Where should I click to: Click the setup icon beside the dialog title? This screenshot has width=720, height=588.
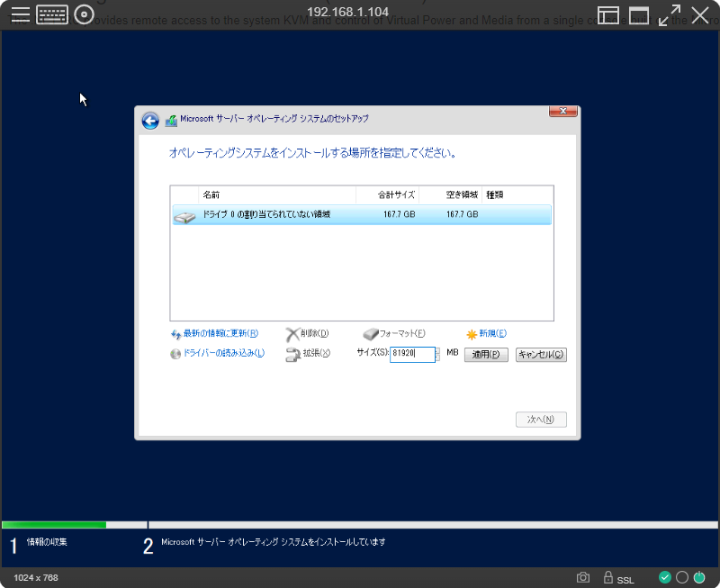pos(171,121)
